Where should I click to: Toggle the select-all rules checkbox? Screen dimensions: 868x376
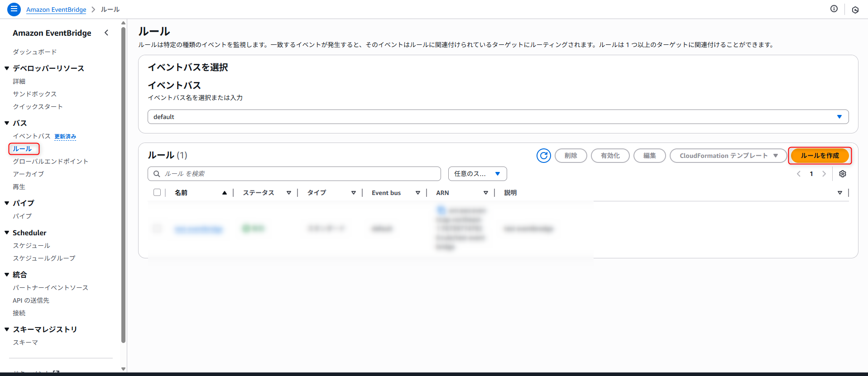coord(157,192)
